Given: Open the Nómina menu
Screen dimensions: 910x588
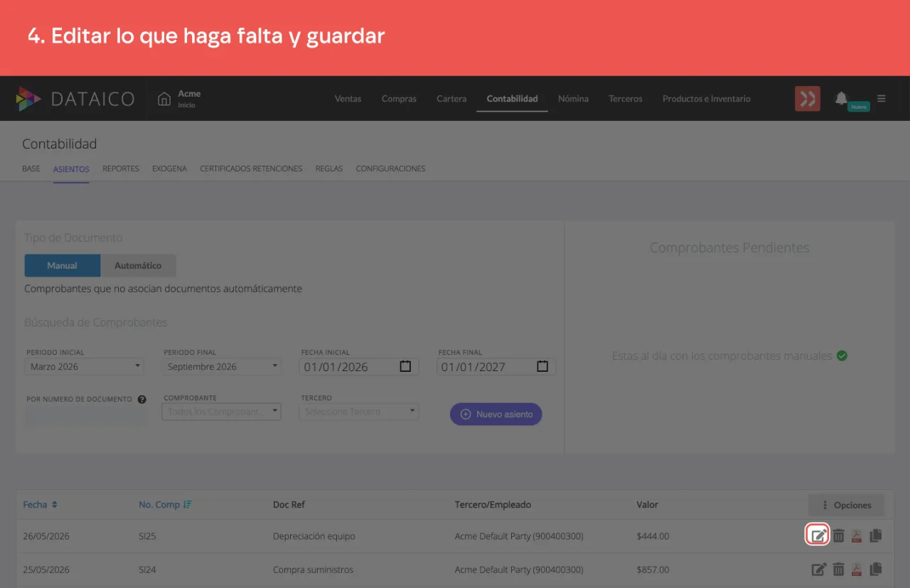Looking at the screenshot, I should coord(573,99).
